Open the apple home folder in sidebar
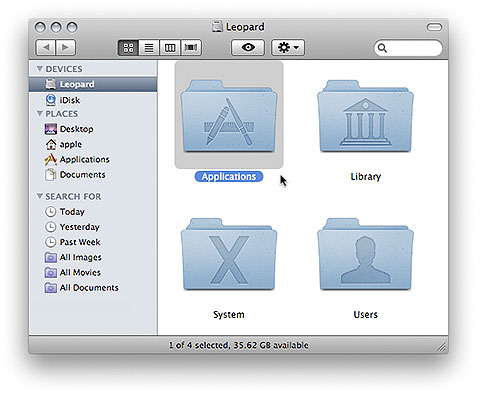 [x=93, y=144]
